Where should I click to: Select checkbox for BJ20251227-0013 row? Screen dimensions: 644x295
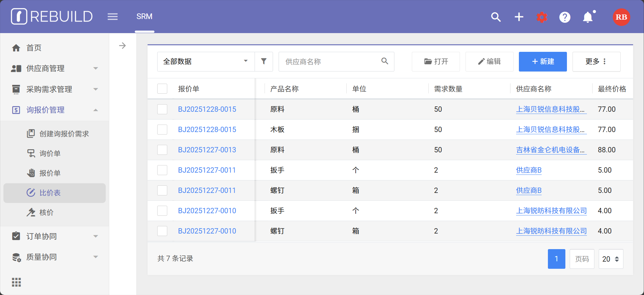pyautogui.click(x=162, y=150)
